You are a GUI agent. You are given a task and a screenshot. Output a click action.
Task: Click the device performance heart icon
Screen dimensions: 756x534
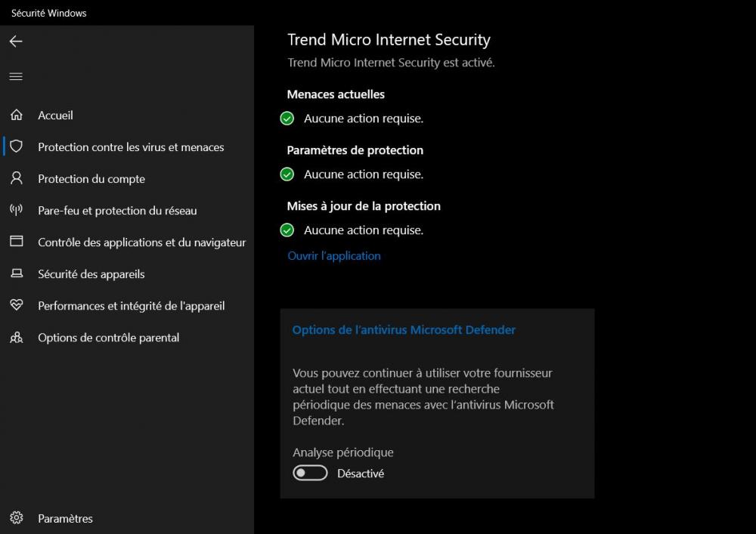coord(16,305)
